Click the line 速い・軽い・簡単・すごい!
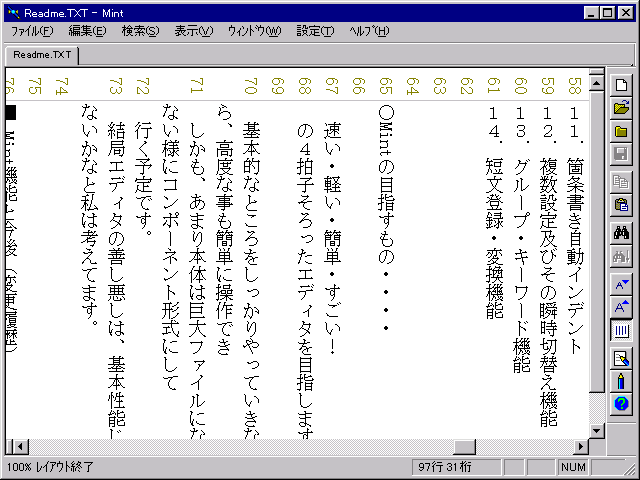 (332, 238)
